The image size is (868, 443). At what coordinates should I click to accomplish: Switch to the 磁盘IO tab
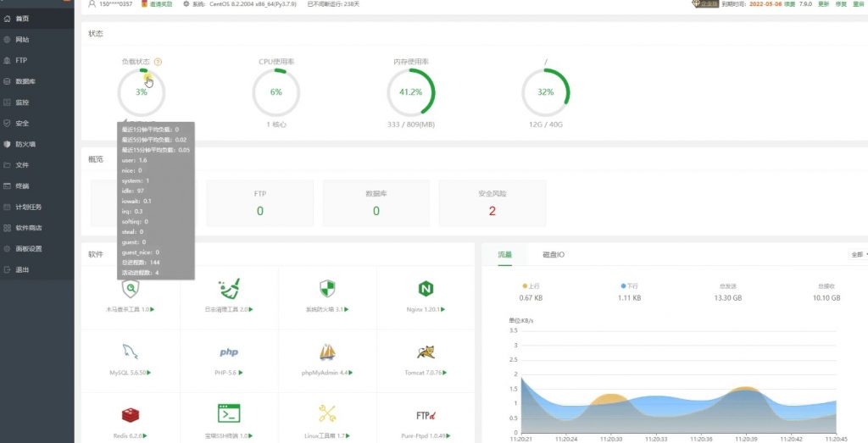pyautogui.click(x=554, y=254)
